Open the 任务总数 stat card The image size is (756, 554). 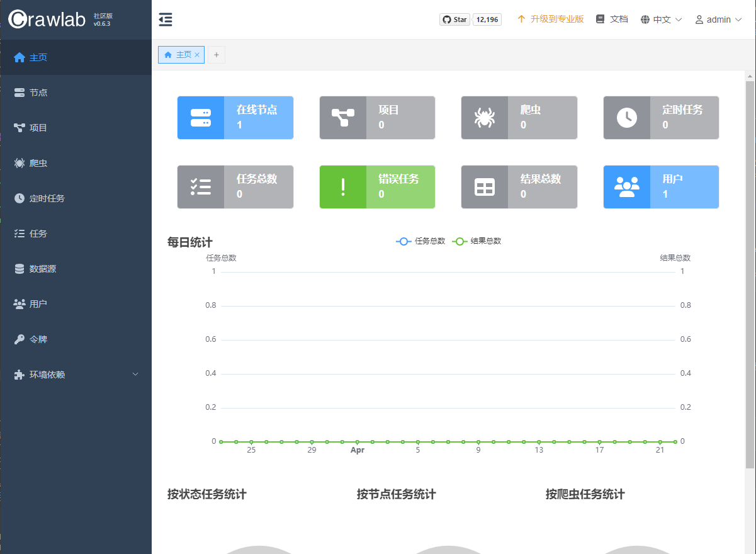point(235,187)
